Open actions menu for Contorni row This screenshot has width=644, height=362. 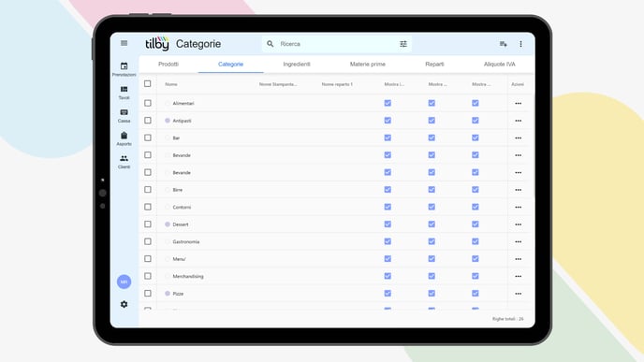pos(519,208)
